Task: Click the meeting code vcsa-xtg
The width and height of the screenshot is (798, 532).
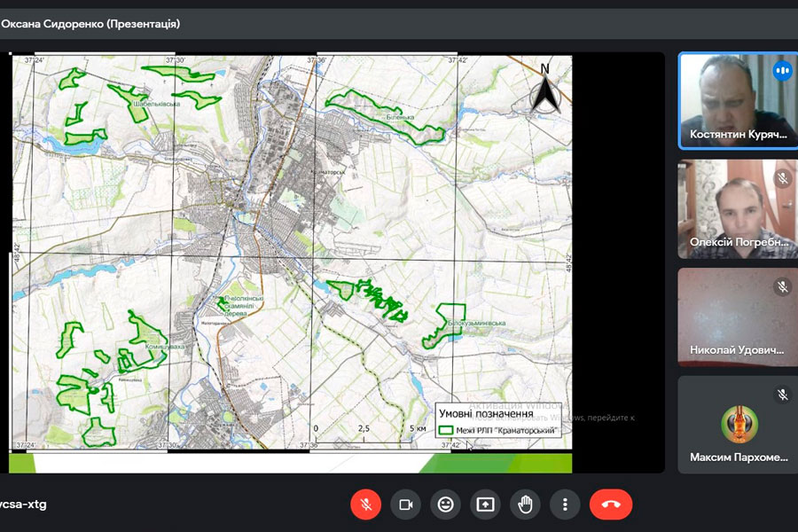Action: [24, 505]
